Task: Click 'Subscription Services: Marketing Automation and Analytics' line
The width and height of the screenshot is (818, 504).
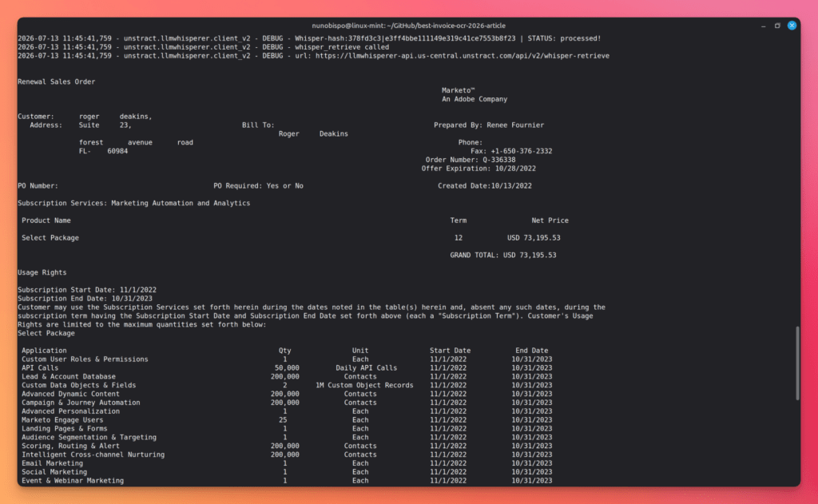Action: coord(134,204)
